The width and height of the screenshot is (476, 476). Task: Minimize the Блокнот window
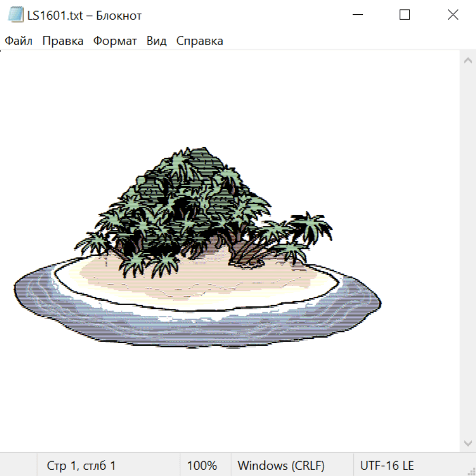(x=356, y=15)
